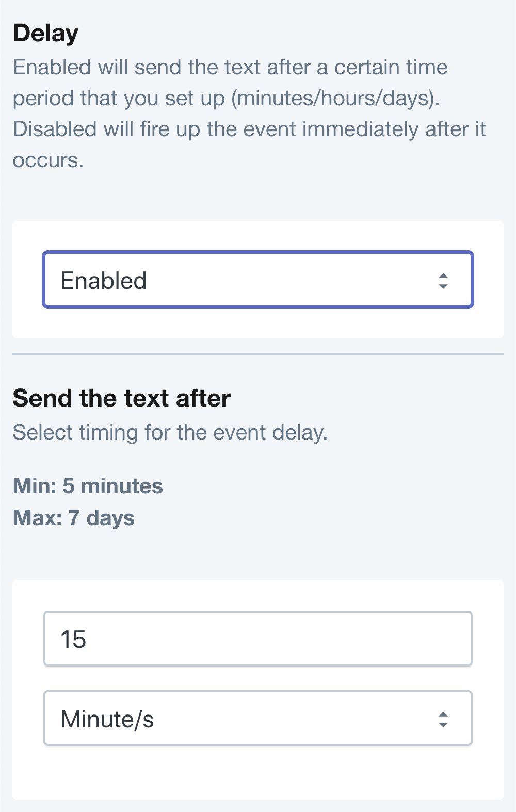Click the up-down arrows on the Enabled selector

tap(444, 280)
